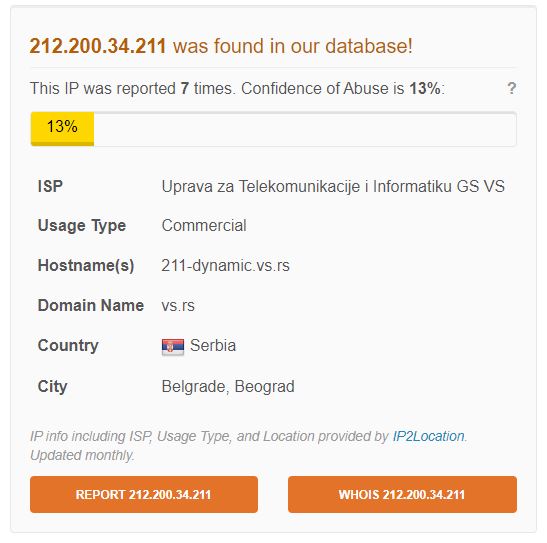The image size is (547, 543).
Task: Click the bold 7 report count
Action: (185, 89)
